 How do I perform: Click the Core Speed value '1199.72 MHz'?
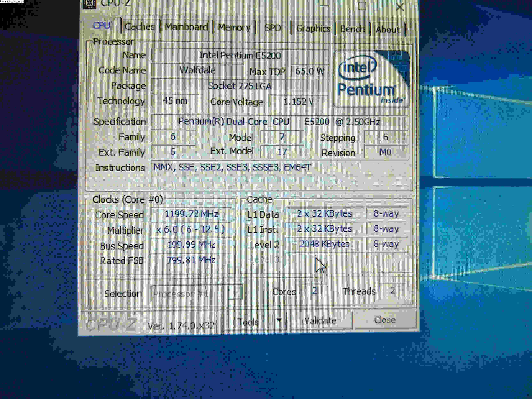coord(191,214)
